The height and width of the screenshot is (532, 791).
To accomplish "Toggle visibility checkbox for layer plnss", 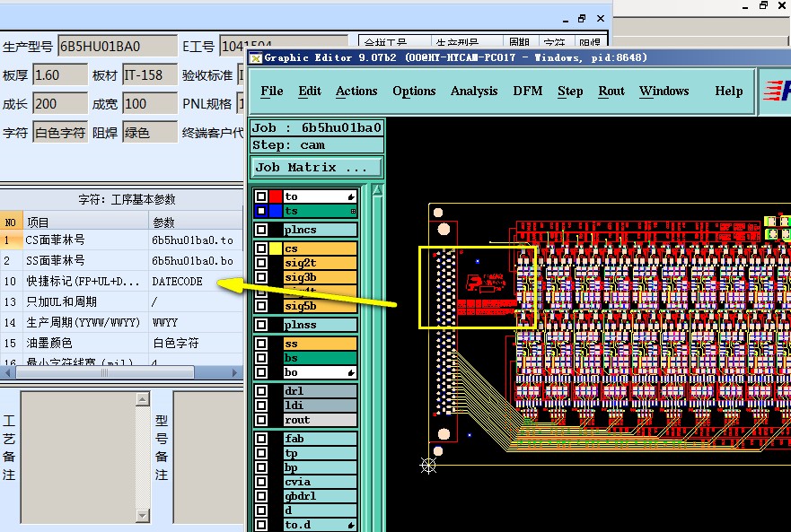I will (x=261, y=325).
